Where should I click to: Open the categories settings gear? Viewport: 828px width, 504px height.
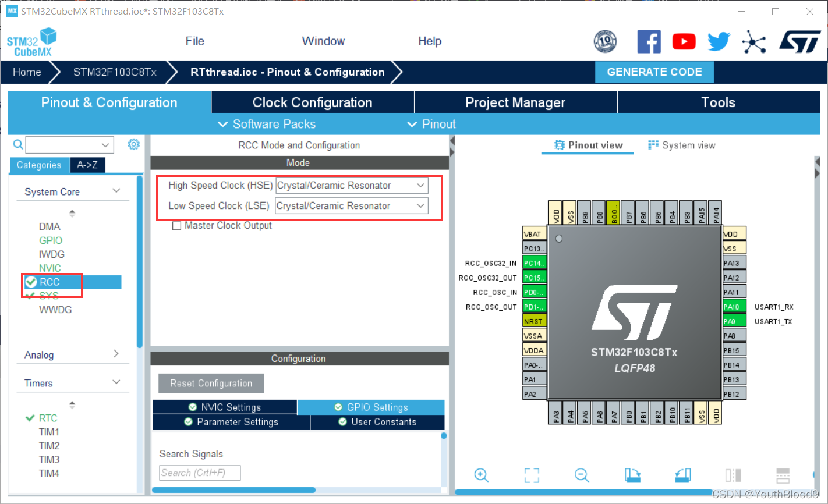pyautogui.click(x=133, y=144)
